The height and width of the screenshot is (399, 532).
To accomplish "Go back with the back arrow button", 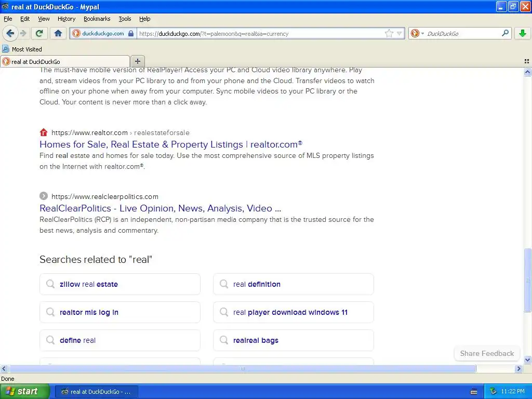I will [10, 33].
